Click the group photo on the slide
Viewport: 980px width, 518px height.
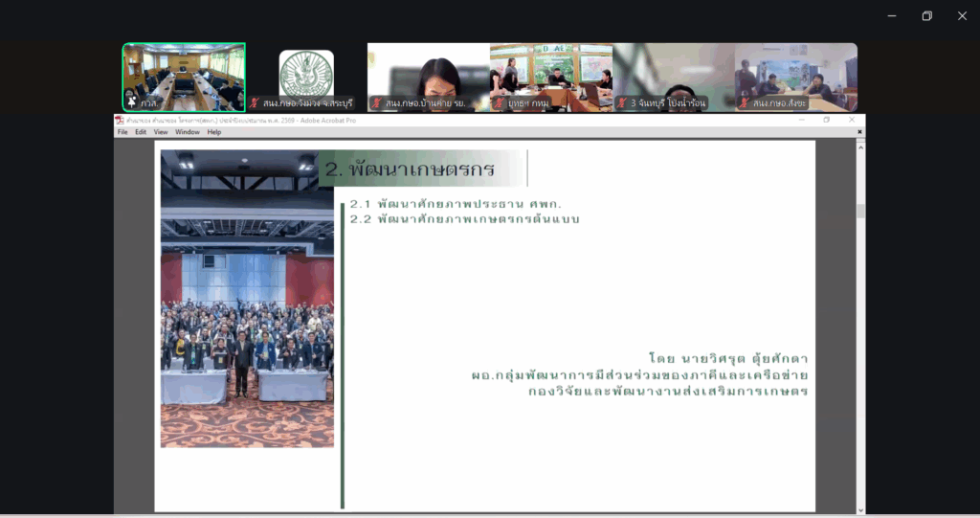247,326
